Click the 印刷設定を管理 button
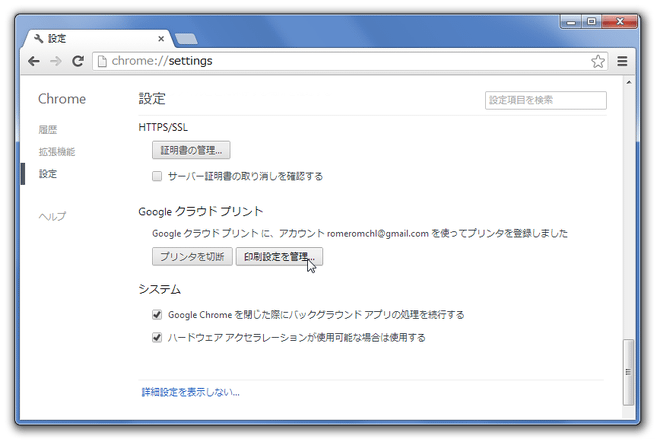The height and width of the screenshot is (442, 657). (x=279, y=256)
